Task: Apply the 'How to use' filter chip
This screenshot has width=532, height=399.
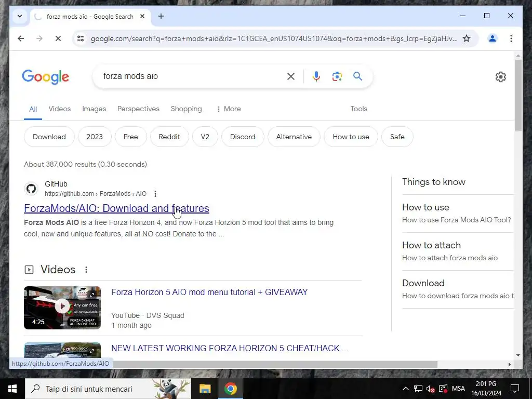Action: click(x=351, y=137)
